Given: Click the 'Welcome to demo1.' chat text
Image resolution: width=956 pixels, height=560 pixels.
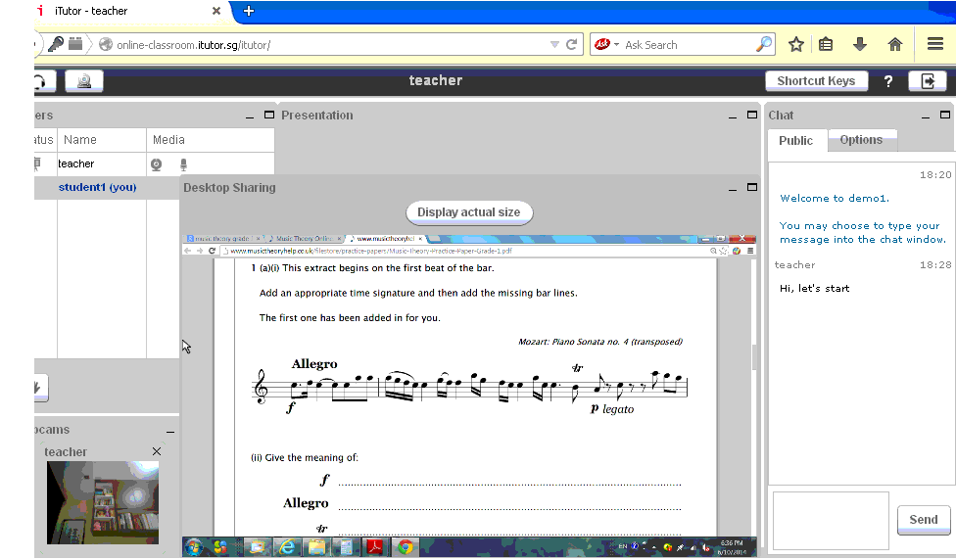Looking at the screenshot, I should pos(835,198).
